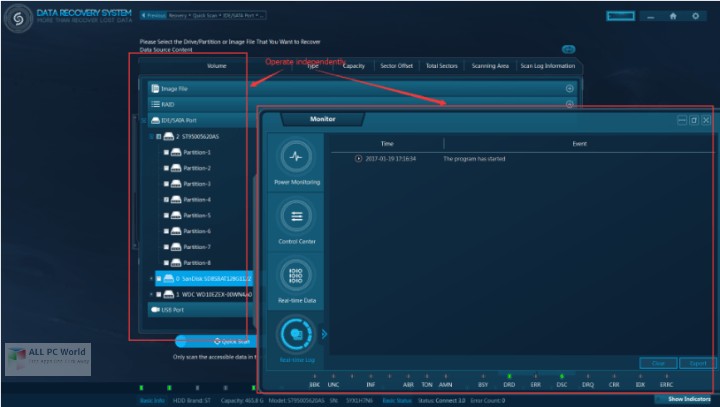Click the blue refresh icon above table
This screenshot has width=720, height=407.
point(568,49)
